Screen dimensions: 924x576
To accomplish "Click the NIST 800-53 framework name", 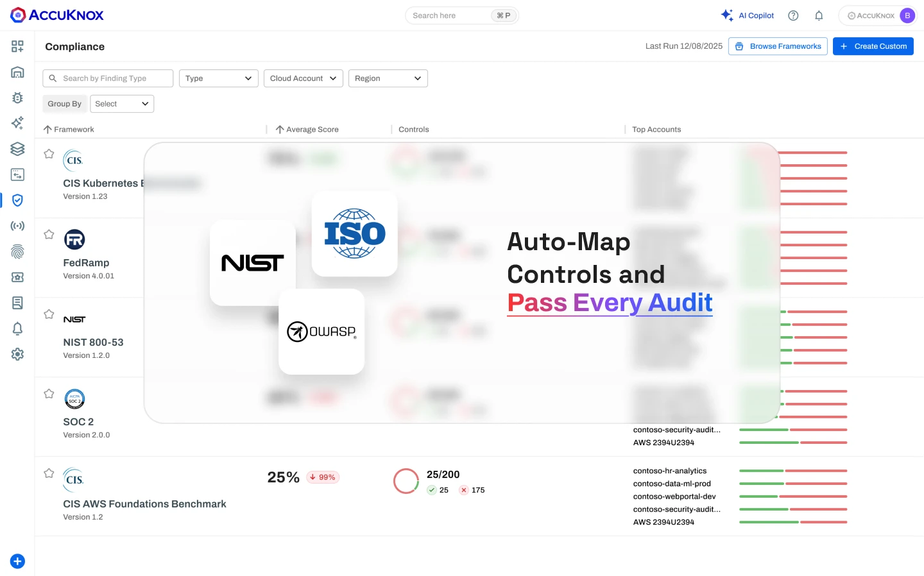I will [x=93, y=343].
